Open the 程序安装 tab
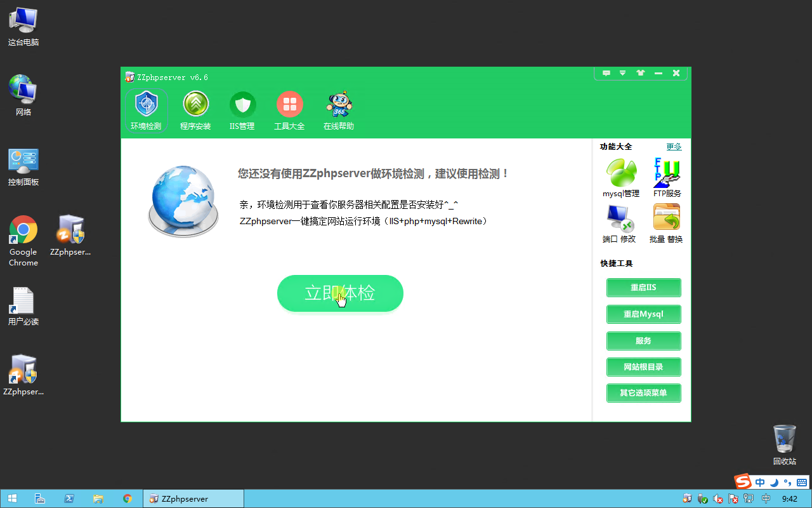Viewport: 812px width, 508px height. (195, 110)
